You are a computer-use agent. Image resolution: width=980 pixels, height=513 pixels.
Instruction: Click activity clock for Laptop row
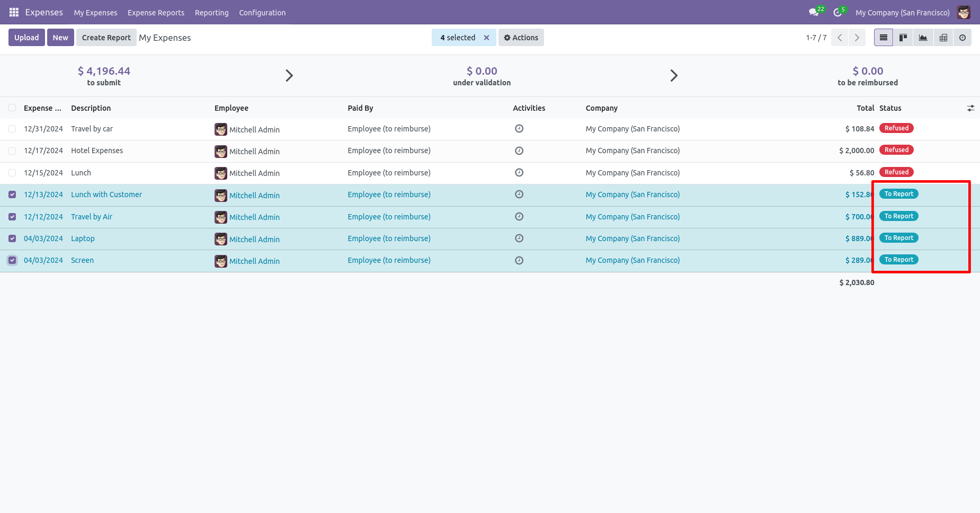point(519,238)
